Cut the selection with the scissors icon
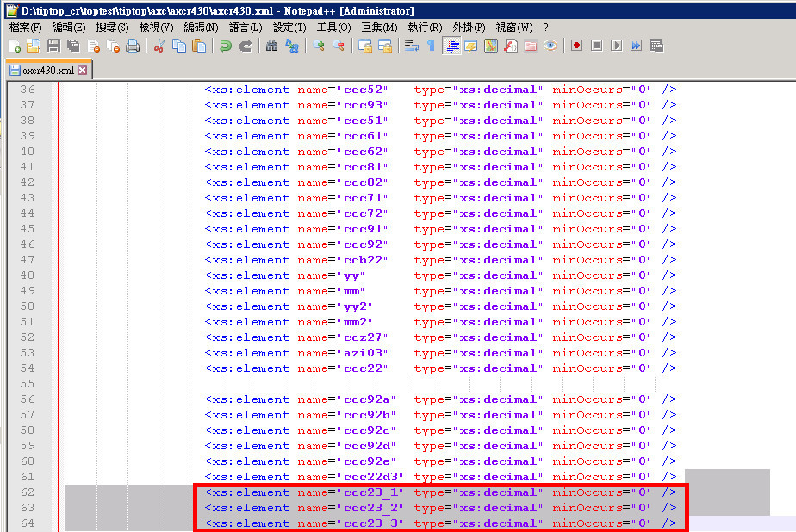The height and width of the screenshot is (532, 796). [x=159, y=46]
